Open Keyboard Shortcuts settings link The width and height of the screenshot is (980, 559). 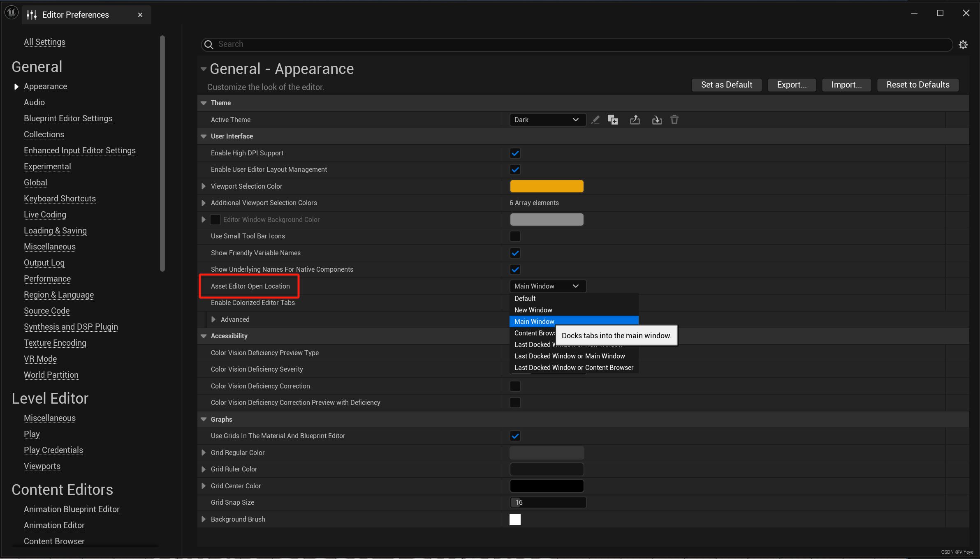click(60, 199)
